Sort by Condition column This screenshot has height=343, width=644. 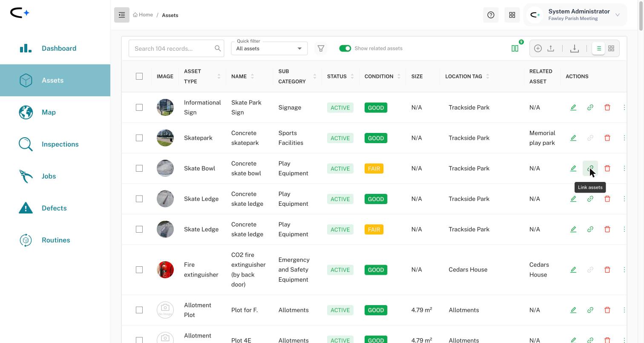[x=399, y=76]
